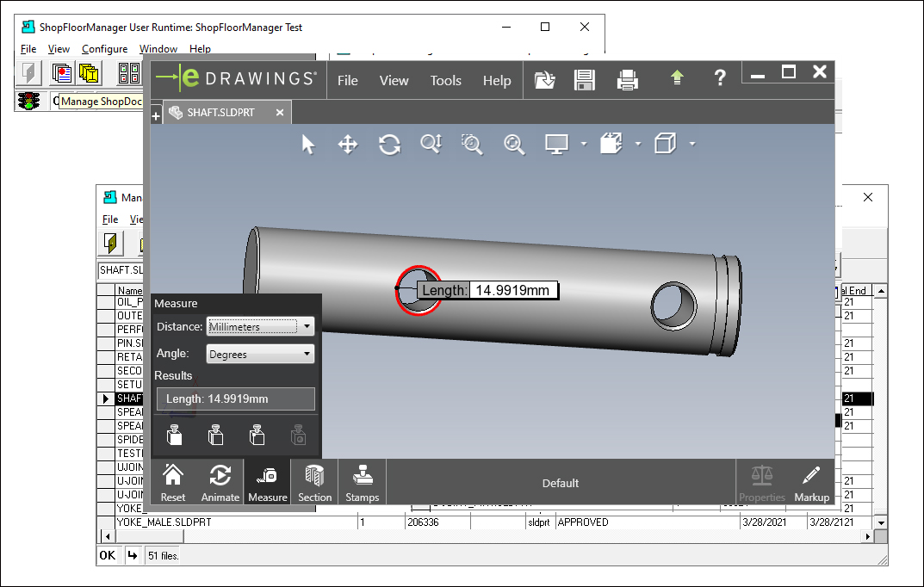Click the green upward arrow upgrade icon
Screen dimensions: 924x587
[x=677, y=77]
